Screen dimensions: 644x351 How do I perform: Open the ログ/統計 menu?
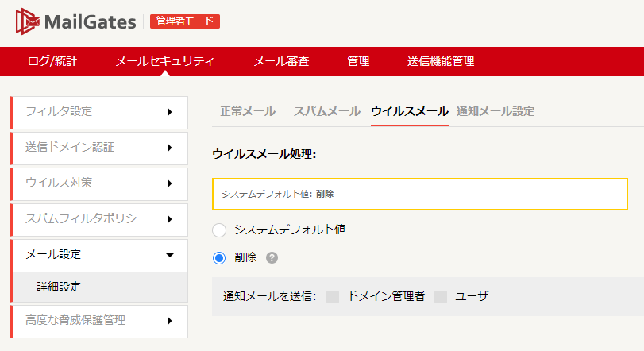tap(52, 61)
